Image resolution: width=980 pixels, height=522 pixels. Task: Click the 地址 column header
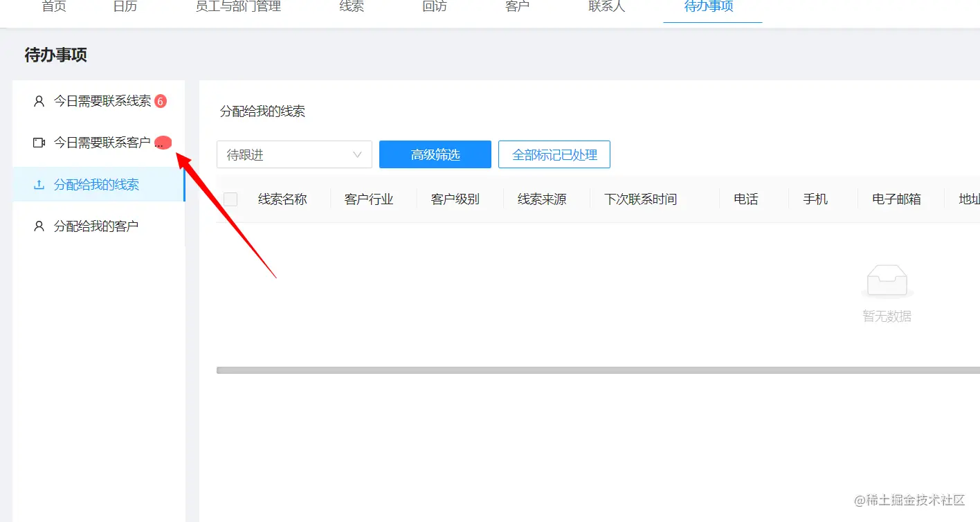[969, 199]
